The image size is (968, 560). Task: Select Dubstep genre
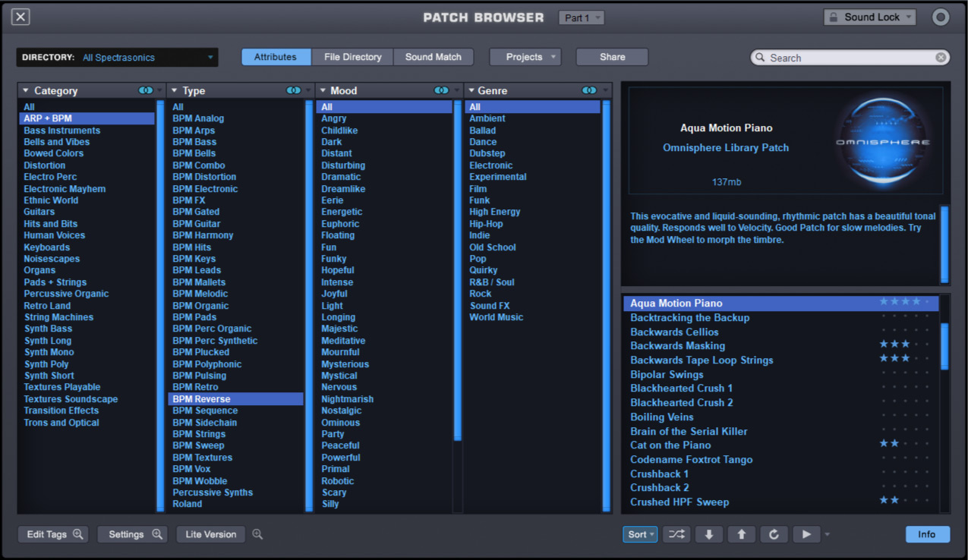click(533, 153)
